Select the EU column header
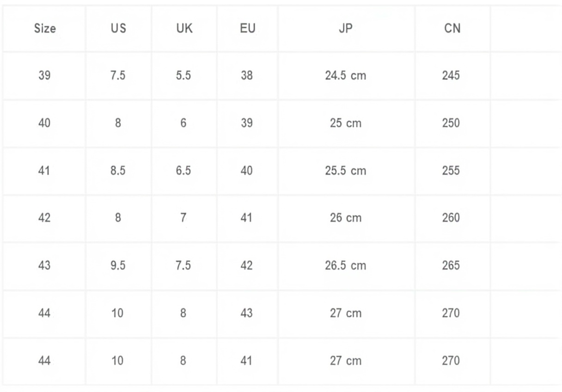Image resolution: width=562 pixels, height=392 pixels. click(247, 29)
